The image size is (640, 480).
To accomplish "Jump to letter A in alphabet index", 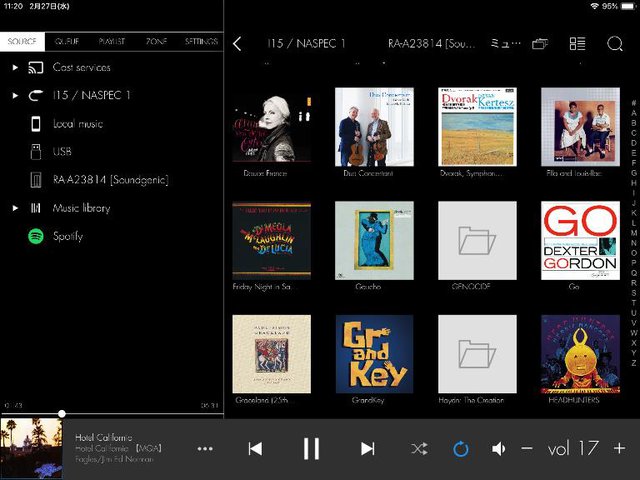I will (x=633, y=113).
